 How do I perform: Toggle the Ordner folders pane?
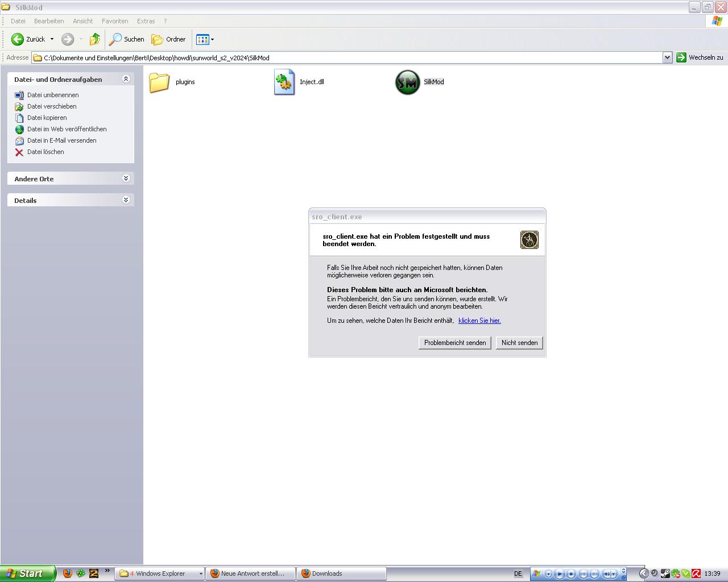point(169,39)
